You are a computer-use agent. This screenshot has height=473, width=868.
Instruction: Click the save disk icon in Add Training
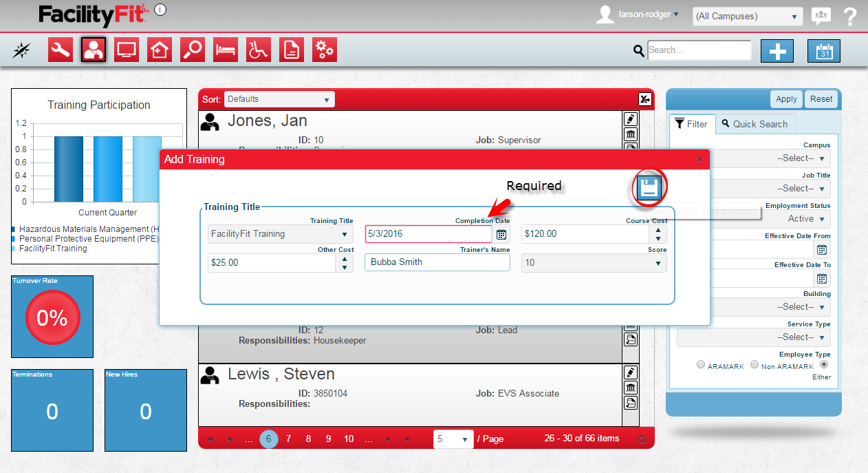[649, 188]
